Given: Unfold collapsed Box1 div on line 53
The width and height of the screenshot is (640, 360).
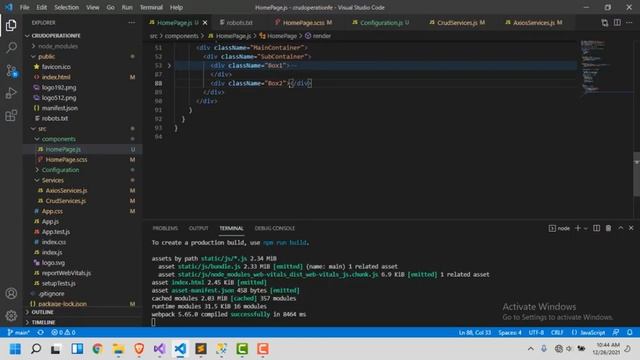Looking at the screenshot, I should (x=169, y=65).
